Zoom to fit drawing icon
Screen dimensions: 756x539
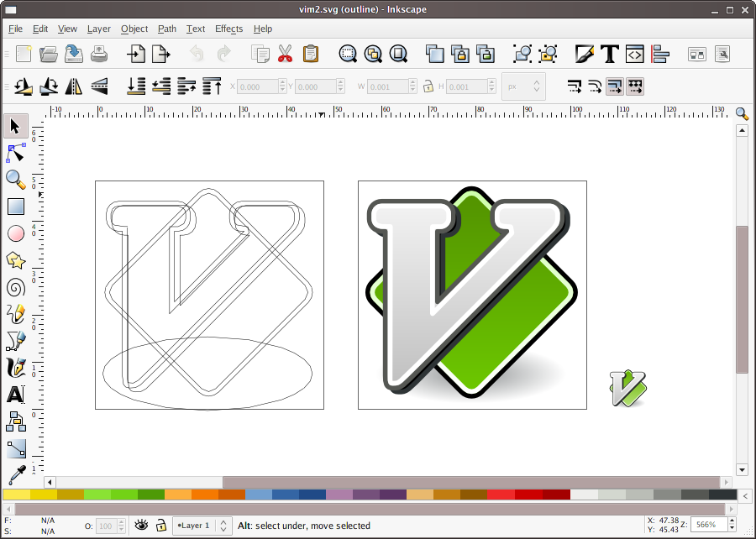coord(373,54)
